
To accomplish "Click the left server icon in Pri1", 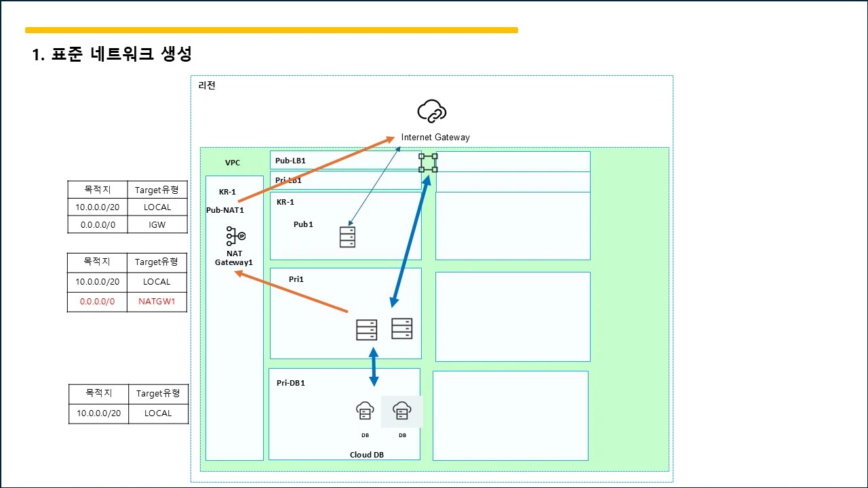I will (366, 329).
